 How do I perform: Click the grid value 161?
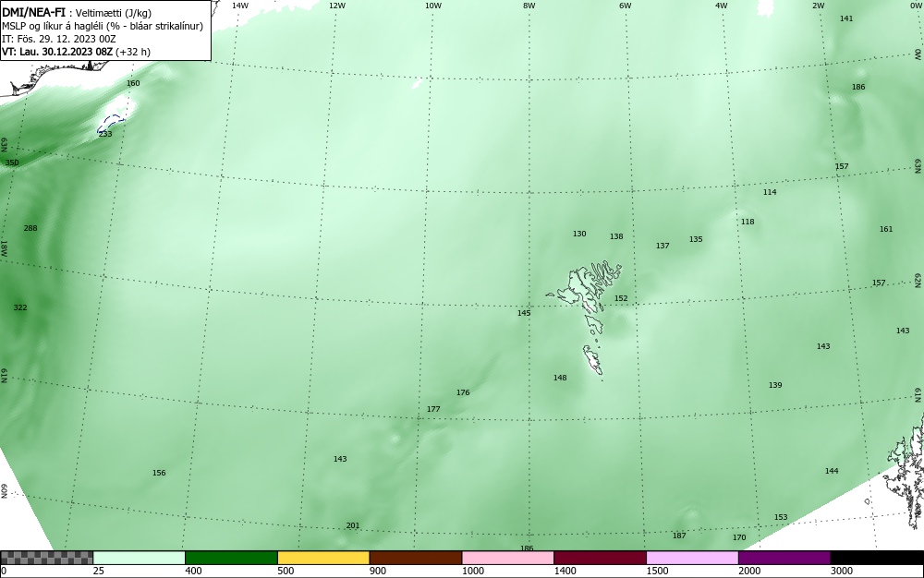(886, 229)
